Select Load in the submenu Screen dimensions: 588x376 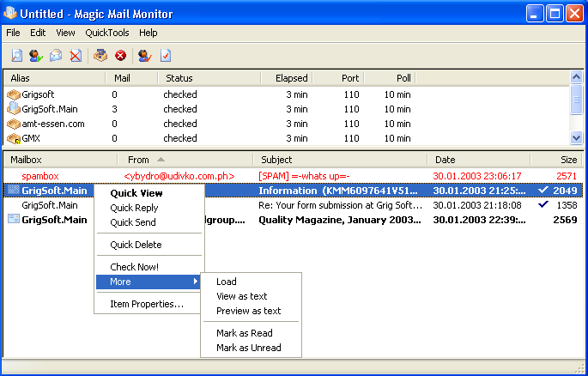click(x=252, y=282)
